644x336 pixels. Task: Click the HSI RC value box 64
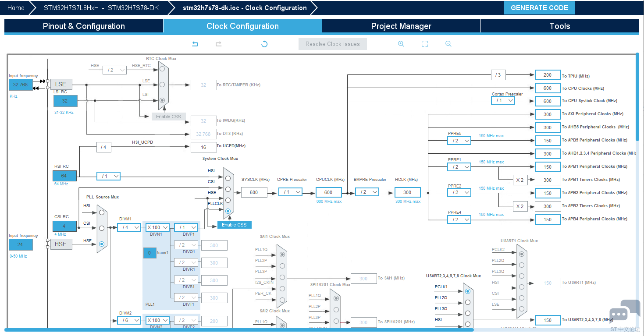tap(64, 176)
